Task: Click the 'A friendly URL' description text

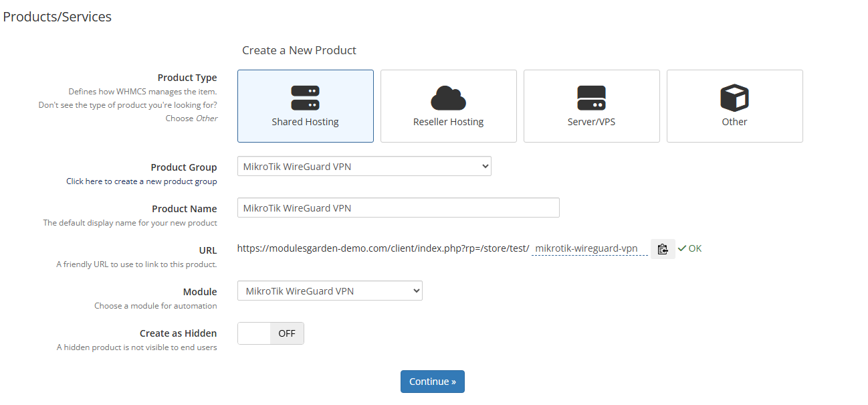Action: 137,264
